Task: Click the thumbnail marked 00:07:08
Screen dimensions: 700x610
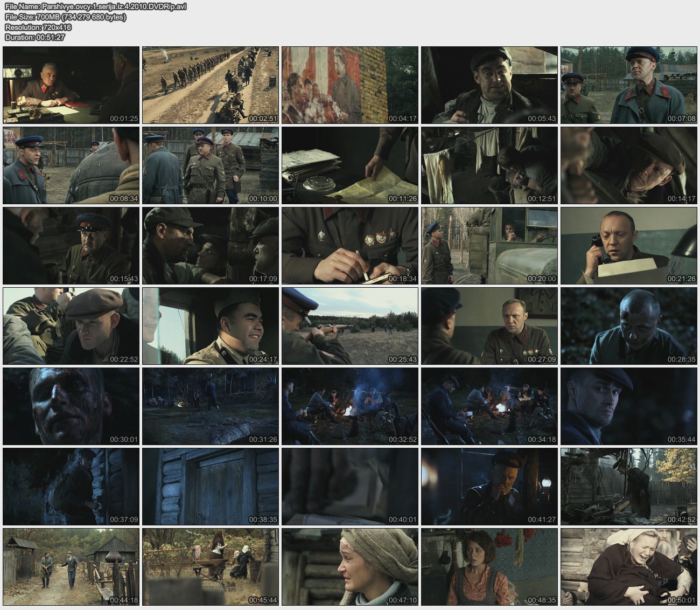Action: pos(629,85)
